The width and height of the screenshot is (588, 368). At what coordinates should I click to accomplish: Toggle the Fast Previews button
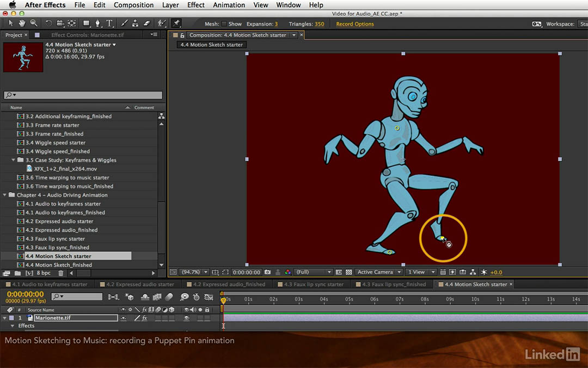point(452,272)
